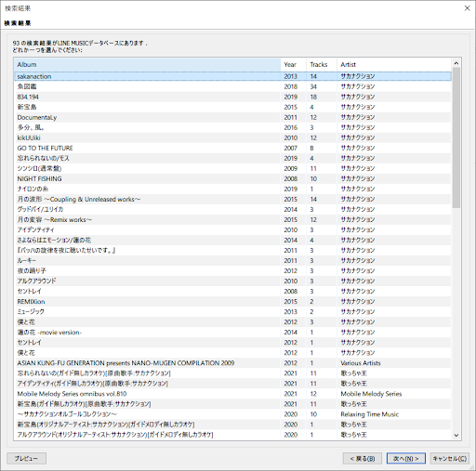The image size is (476, 471).
Task: Select the 忘れられないの(ガイド無しカラオケ) row
Action: [x=232, y=373]
